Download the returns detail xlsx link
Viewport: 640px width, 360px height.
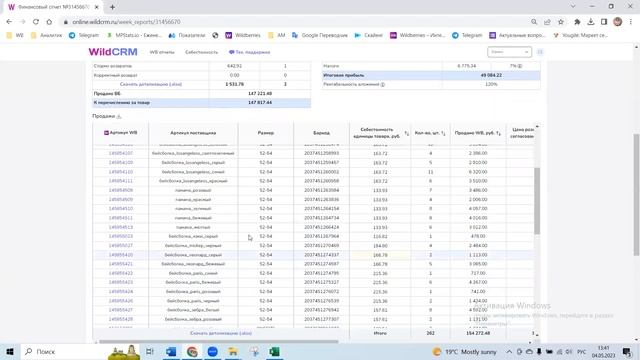click(x=151, y=84)
